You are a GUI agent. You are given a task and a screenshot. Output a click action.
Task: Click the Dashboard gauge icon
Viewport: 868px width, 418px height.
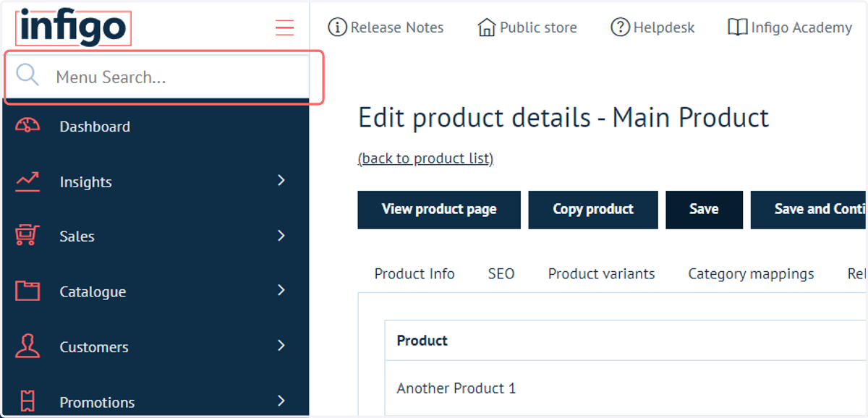tap(27, 127)
